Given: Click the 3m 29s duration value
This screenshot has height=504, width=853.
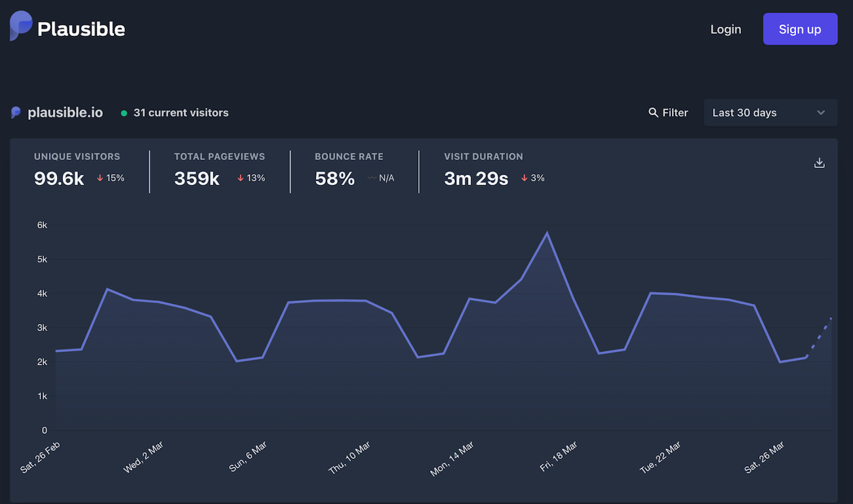Looking at the screenshot, I should [476, 178].
